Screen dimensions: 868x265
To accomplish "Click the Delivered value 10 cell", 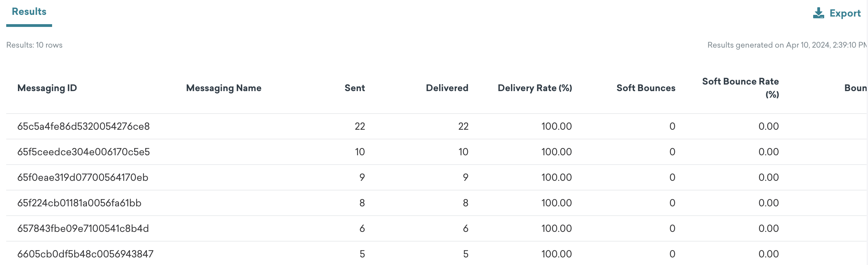I will 463,152.
